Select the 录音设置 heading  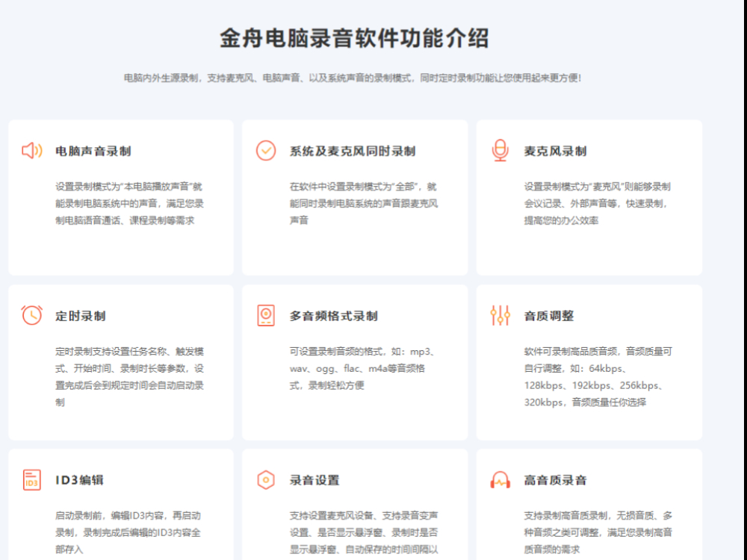[x=314, y=480]
